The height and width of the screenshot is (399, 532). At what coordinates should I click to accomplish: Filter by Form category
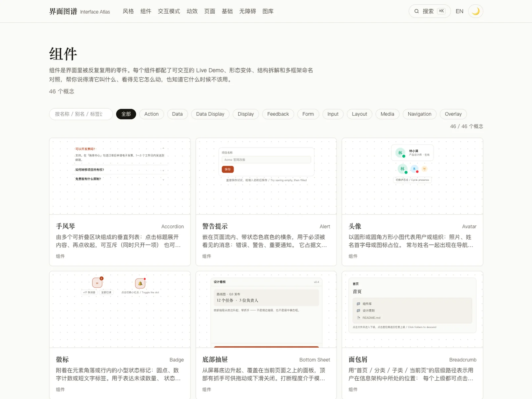tap(308, 114)
